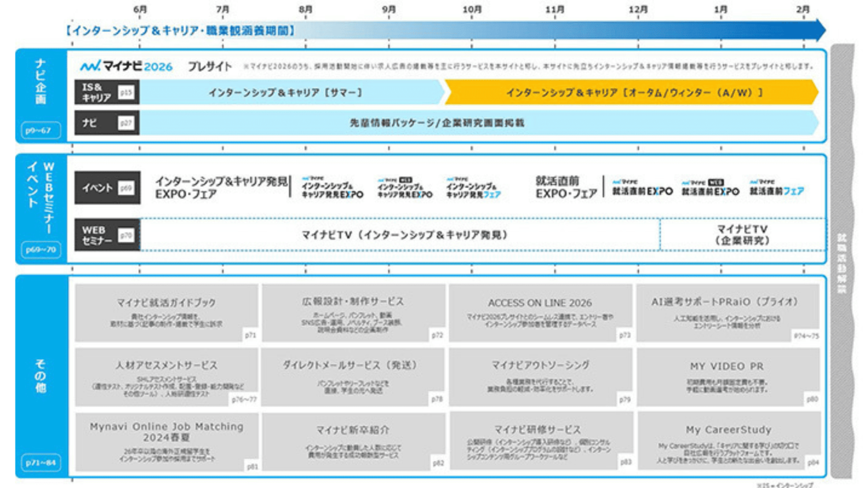868x488 pixels.
Task: Click the p9~67 page badge
Action: [x=41, y=131]
